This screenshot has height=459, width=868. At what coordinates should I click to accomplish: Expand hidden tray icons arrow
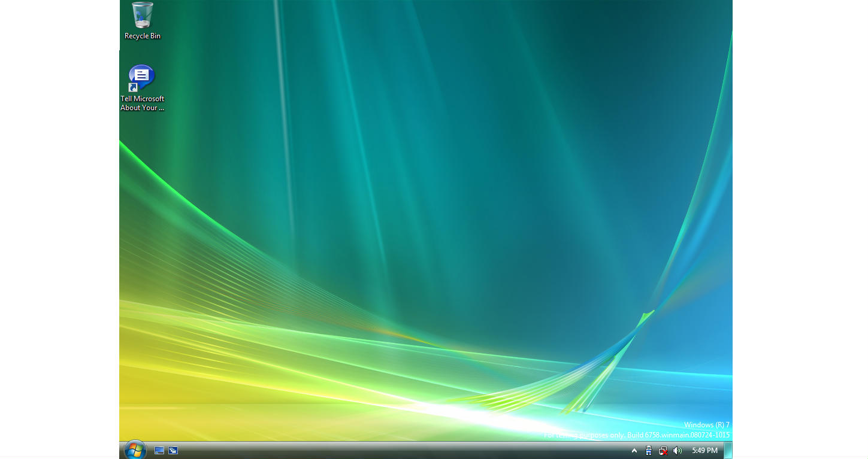click(634, 451)
